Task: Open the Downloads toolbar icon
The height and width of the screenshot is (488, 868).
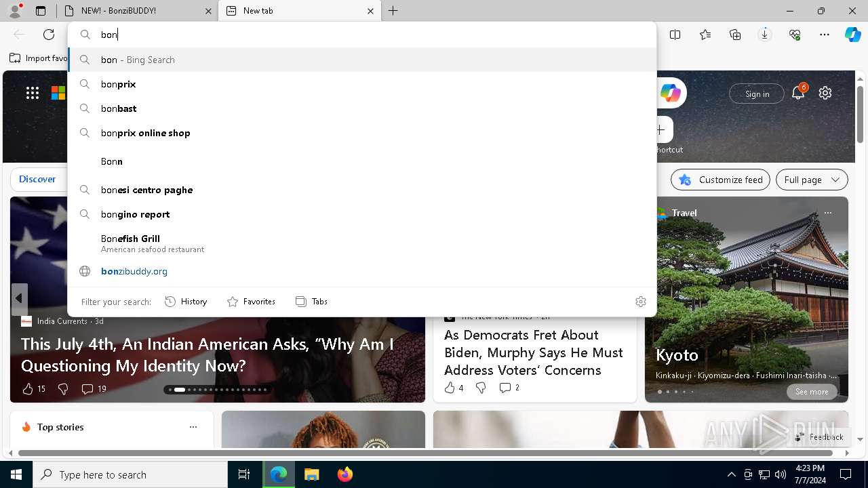Action: (765, 35)
